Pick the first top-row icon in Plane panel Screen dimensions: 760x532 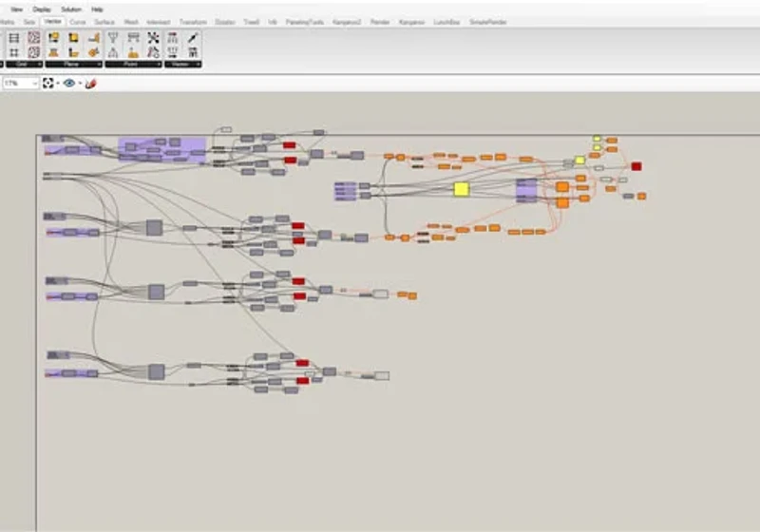54,38
